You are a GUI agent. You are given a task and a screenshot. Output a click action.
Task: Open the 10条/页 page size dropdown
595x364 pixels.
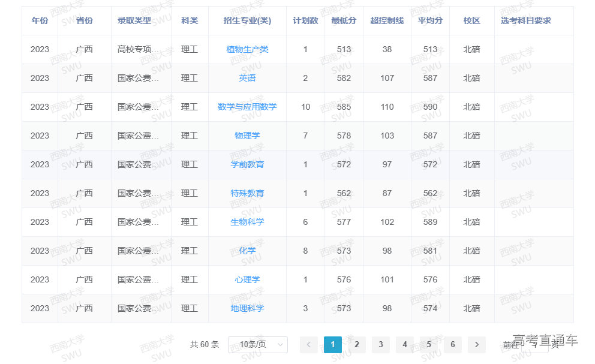click(257, 344)
